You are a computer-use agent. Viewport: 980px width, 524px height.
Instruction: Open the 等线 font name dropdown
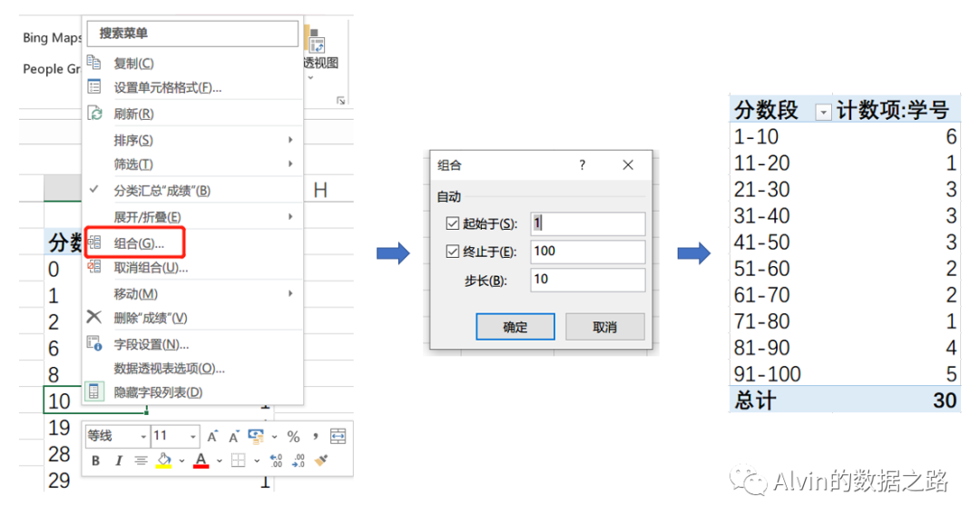pos(143,437)
